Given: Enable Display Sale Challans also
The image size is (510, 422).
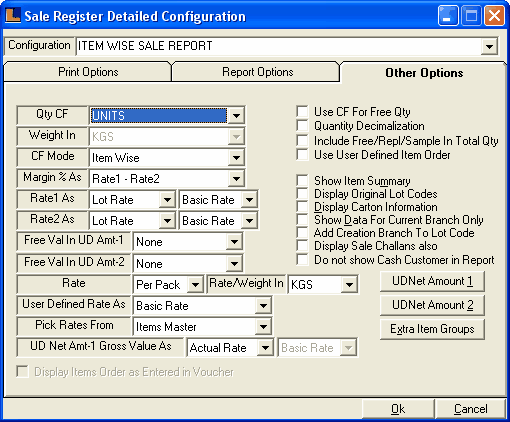Looking at the screenshot, I should pyautogui.click(x=302, y=246).
